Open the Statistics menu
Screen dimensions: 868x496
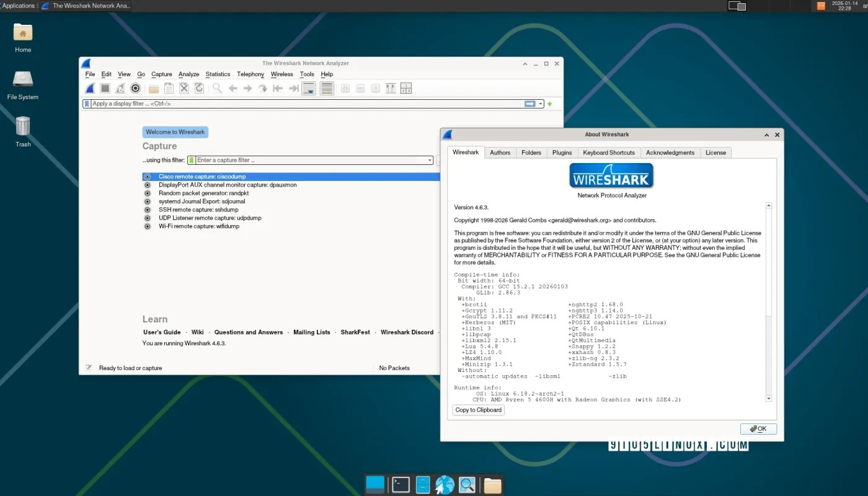click(x=218, y=74)
